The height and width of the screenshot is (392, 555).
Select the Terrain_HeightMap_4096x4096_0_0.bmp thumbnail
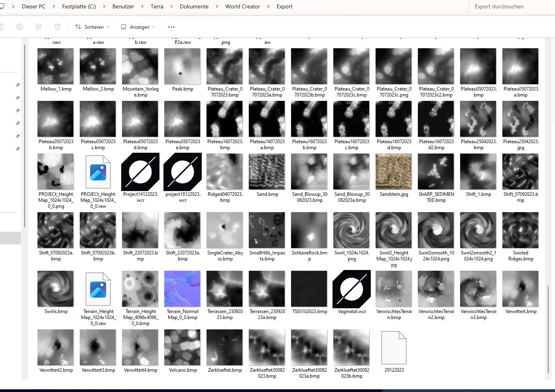[140, 289]
